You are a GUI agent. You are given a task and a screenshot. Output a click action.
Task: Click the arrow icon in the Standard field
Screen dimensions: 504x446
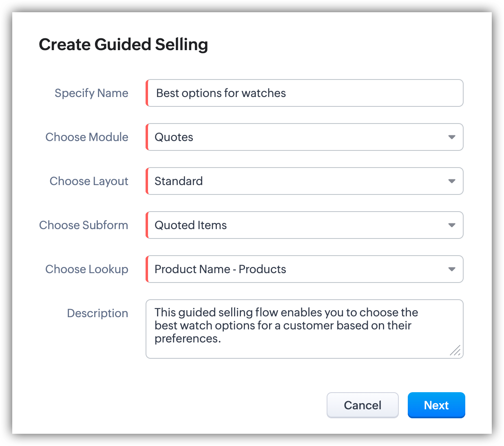click(451, 181)
